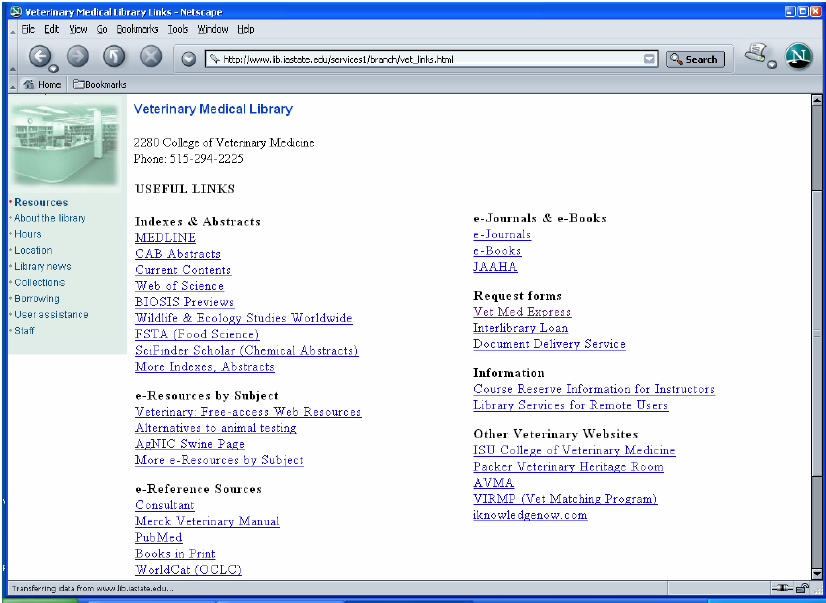826x603 pixels.
Task: Stop loading with the Stop button
Action: (x=151, y=56)
